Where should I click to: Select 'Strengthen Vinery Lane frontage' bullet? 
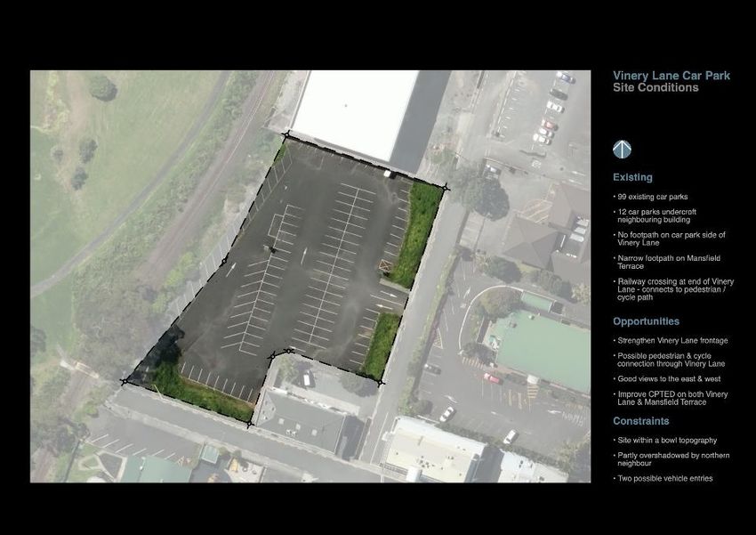[671, 341]
